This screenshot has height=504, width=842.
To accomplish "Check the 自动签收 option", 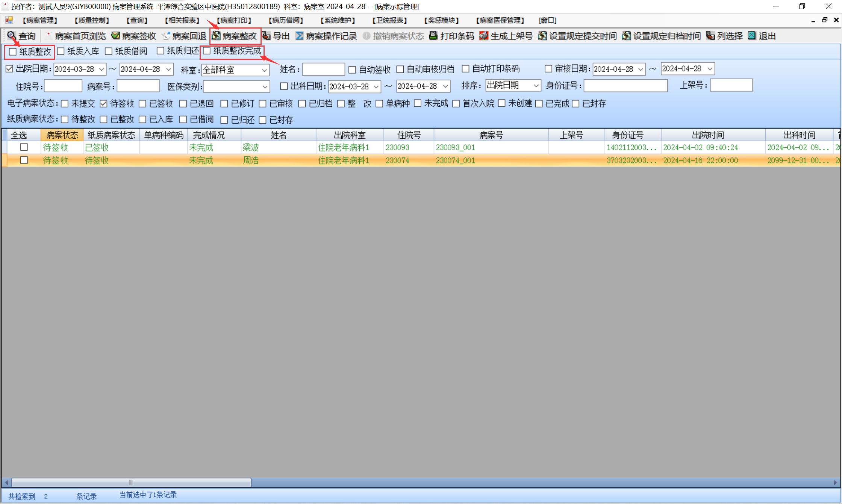I will click(352, 70).
